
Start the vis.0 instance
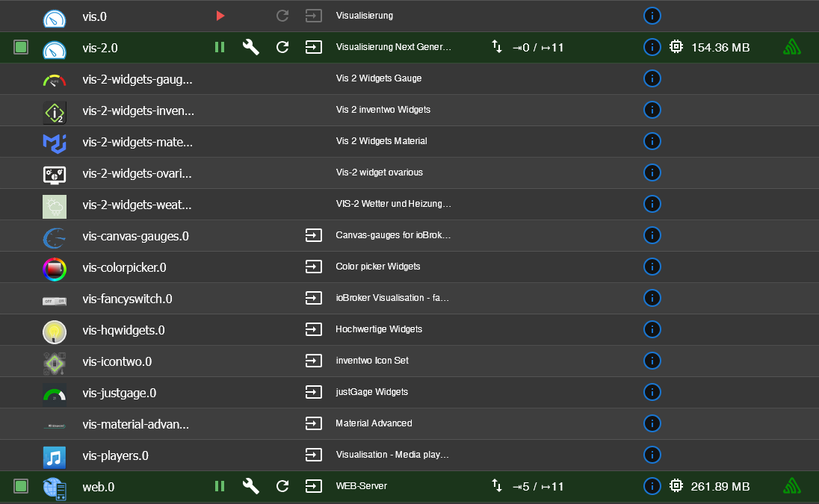click(x=220, y=15)
